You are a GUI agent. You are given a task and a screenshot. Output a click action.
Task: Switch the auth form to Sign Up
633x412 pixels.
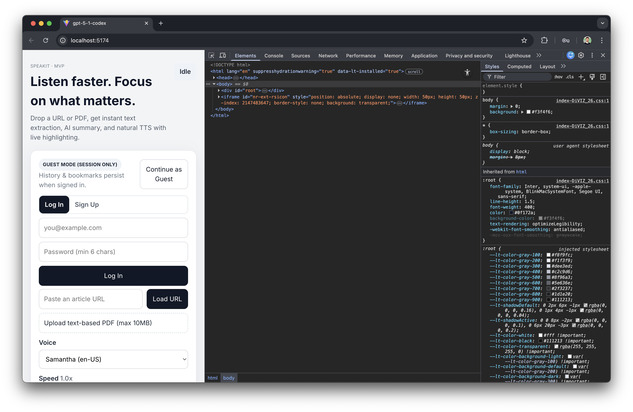point(87,204)
